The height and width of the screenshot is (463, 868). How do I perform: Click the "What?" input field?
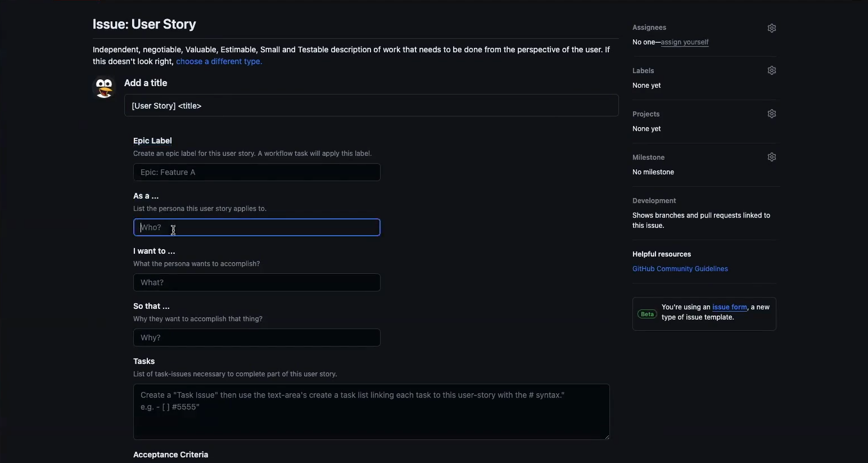[x=256, y=282]
